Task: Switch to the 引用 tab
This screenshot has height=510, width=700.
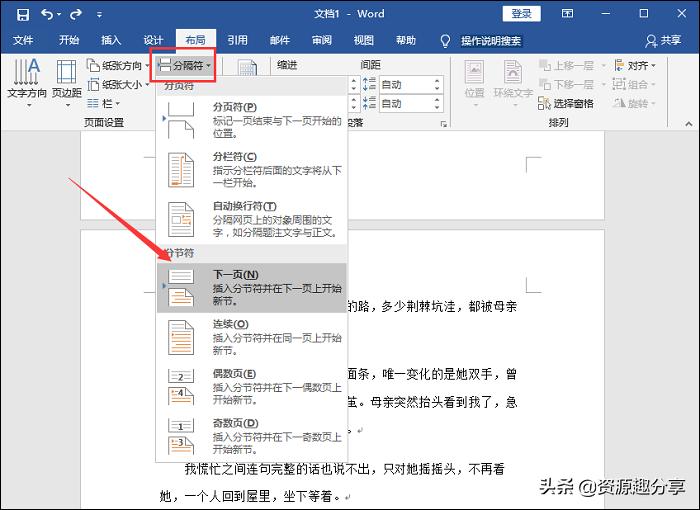Action: click(x=238, y=40)
